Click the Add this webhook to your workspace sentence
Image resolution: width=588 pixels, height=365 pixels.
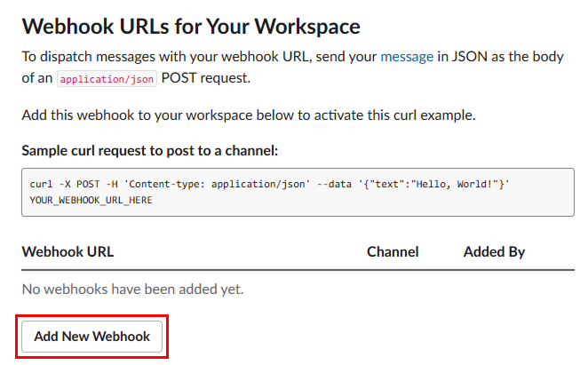point(249,115)
